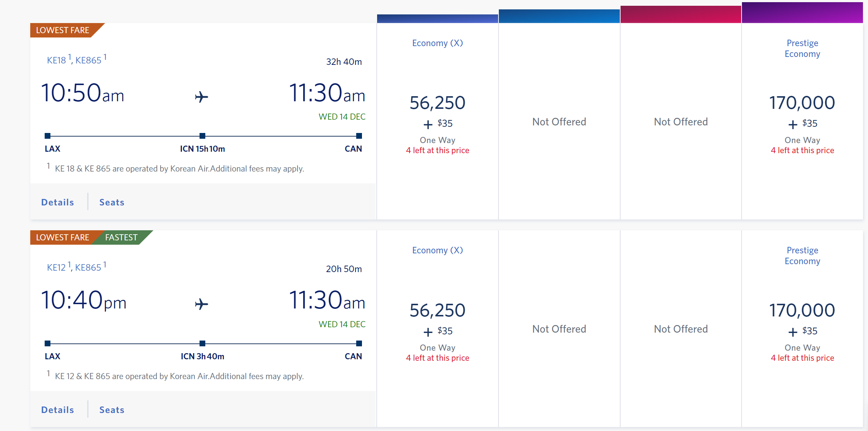Click ICN stop marker on first route line
The height and width of the screenshot is (431, 868).
202,136
